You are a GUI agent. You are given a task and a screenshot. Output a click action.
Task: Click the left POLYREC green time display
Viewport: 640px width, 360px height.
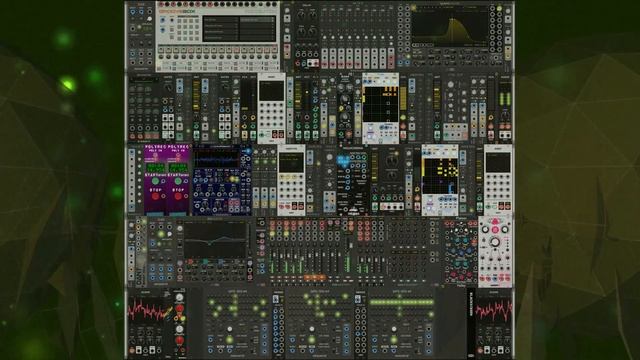pos(156,168)
